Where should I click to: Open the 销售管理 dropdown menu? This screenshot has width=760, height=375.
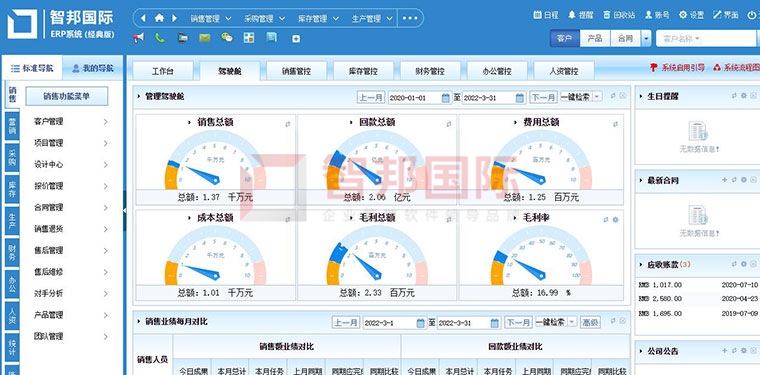click(211, 18)
